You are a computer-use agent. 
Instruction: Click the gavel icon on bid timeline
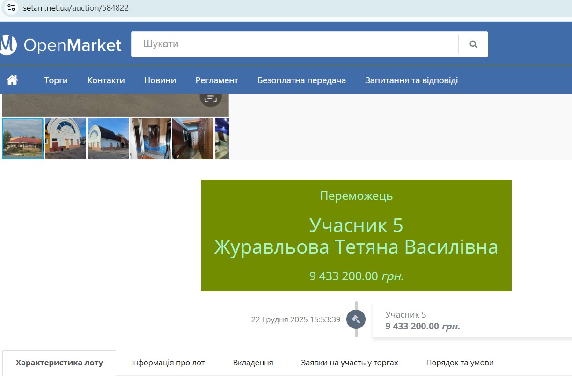[x=356, y=319]
